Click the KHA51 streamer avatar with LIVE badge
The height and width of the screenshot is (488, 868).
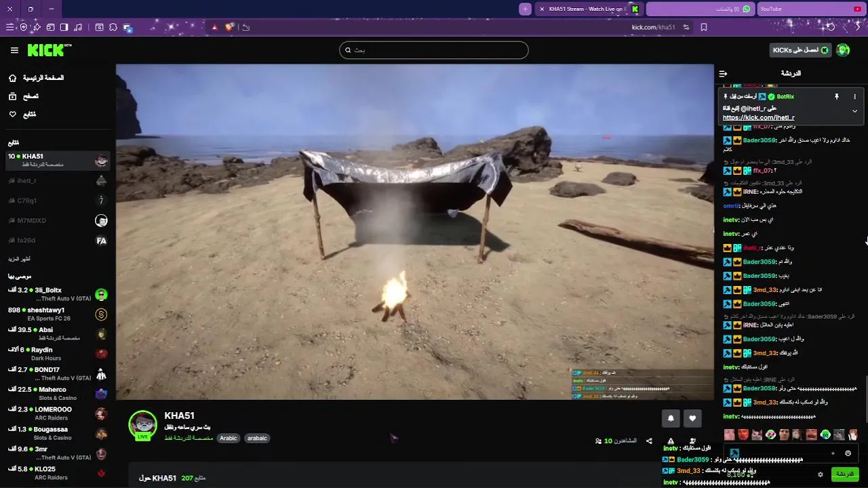click(142, 425)
